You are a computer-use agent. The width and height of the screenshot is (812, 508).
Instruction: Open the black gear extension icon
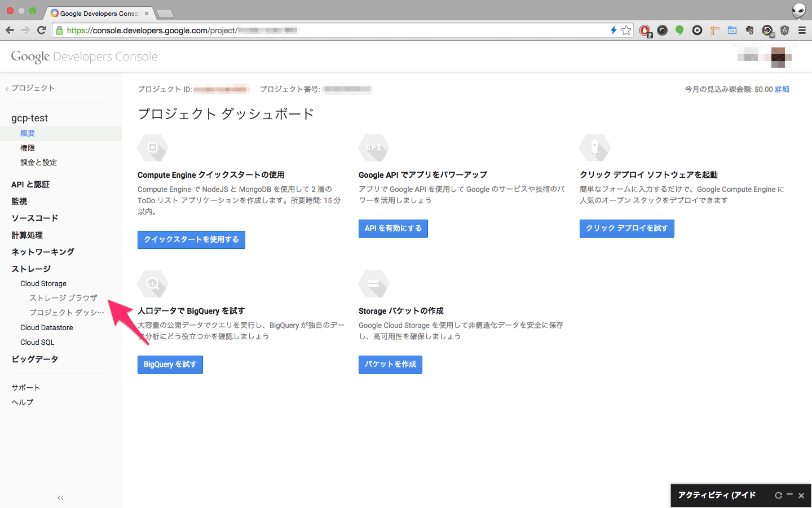(697, 30)
